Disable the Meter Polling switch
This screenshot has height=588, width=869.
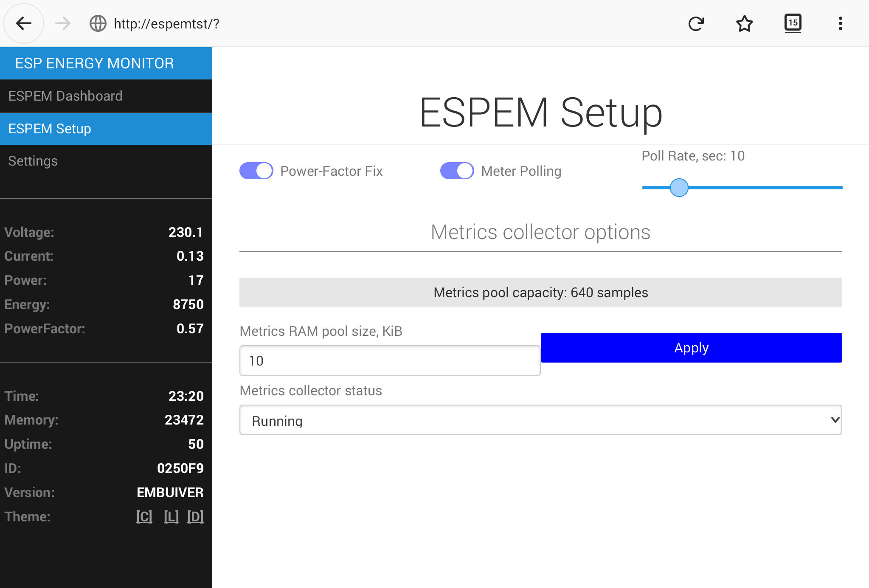pos(457,171)
